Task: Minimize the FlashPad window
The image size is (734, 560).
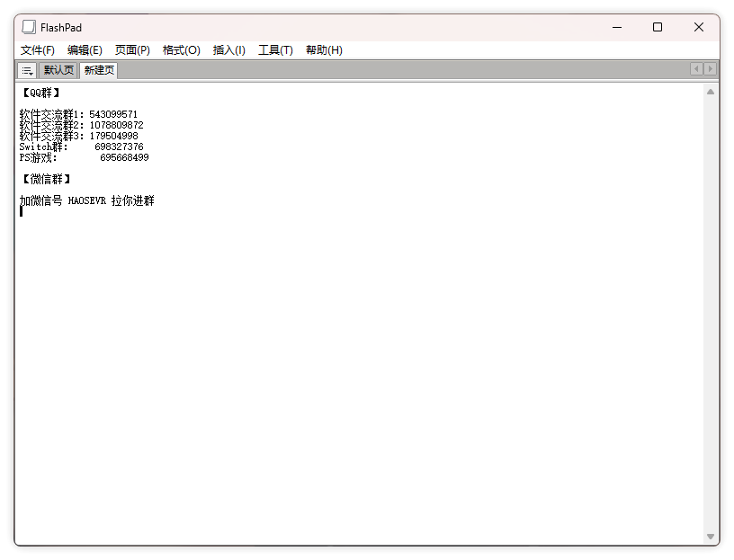Action: click(617, 28)
